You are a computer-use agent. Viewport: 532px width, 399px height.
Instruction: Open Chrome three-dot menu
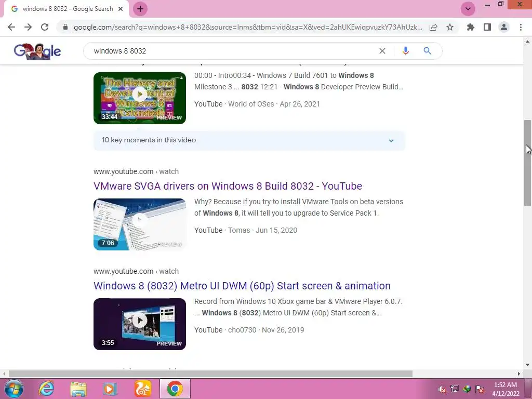click(521, 27)
